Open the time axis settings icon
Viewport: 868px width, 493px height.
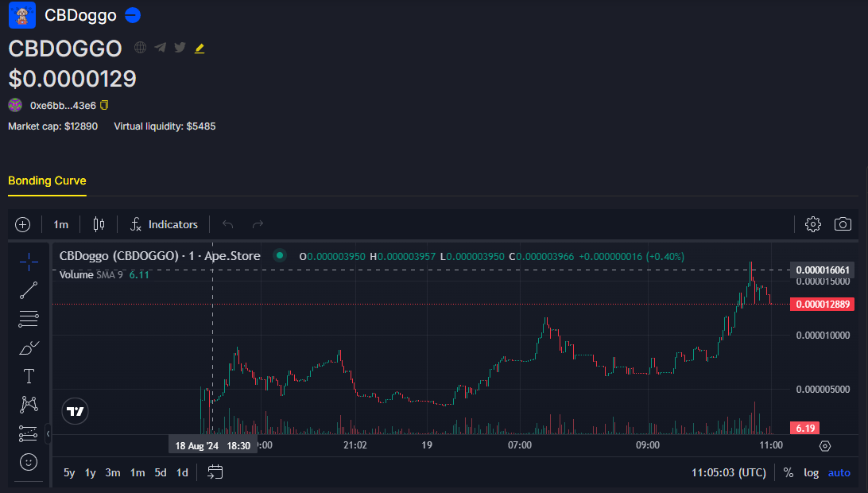click(825, 446)
